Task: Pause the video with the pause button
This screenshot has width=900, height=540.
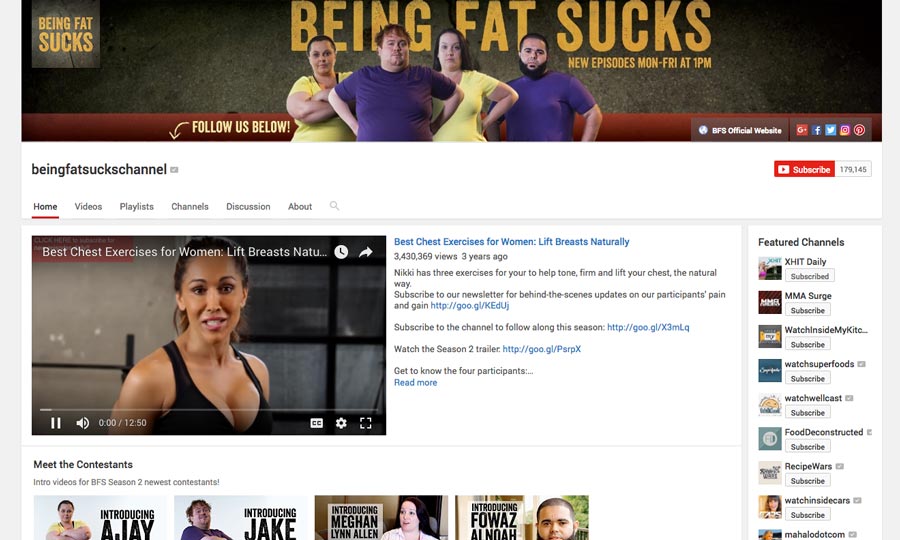Action: coord(56,423)
